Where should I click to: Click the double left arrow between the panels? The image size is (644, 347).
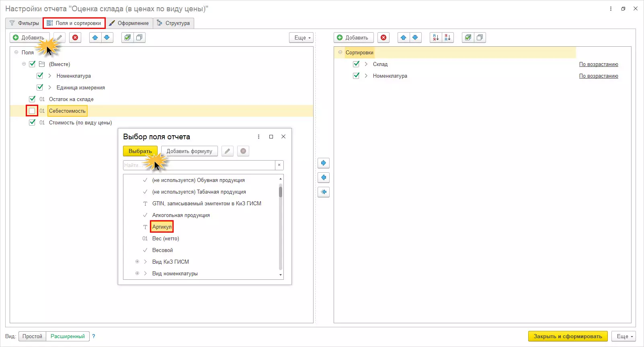point(324,192)
